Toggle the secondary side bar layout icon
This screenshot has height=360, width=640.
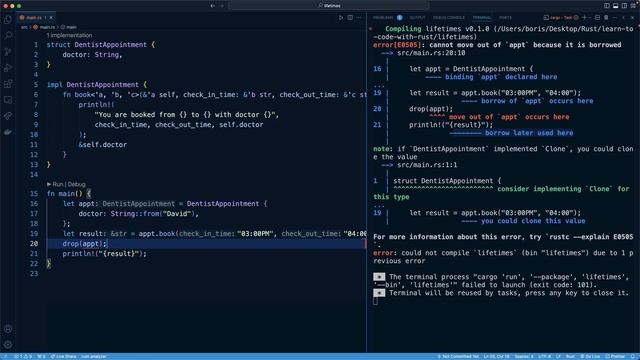pyautogui.click(x=624, y=6)
